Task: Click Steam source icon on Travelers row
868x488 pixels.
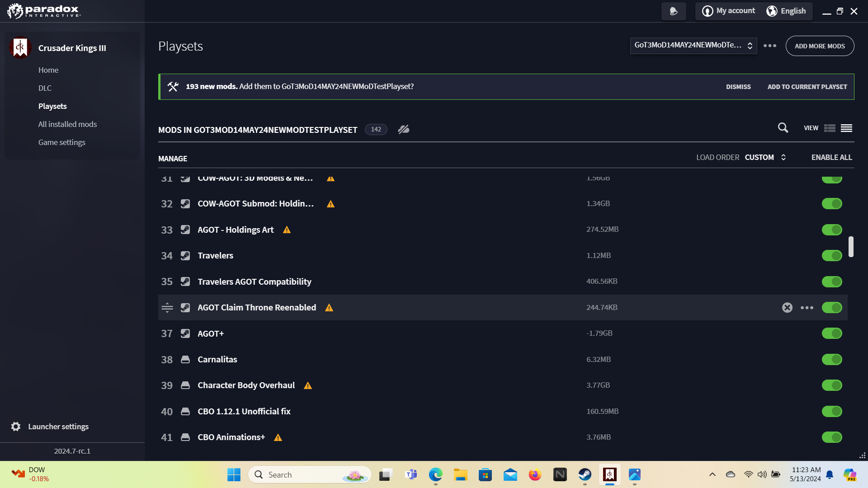Action: [185, 256]
